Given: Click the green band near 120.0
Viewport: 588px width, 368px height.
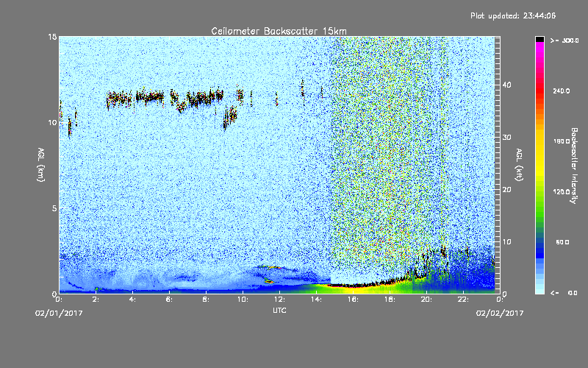Looking at the screenshot, I should 539,192.
